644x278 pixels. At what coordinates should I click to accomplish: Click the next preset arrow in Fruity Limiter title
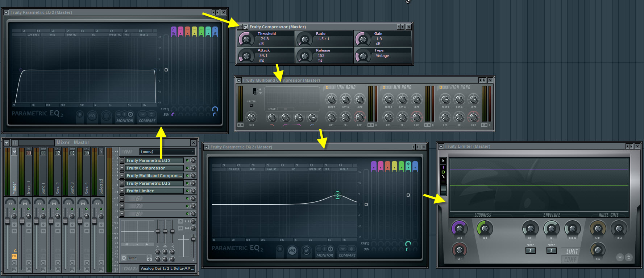point(631,146)
